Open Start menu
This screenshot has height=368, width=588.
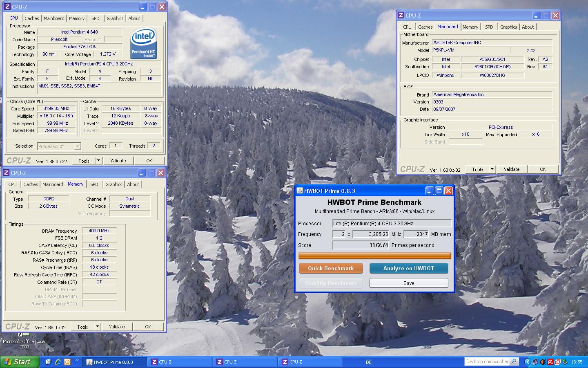pyautogui.click(x=20, y=362)
